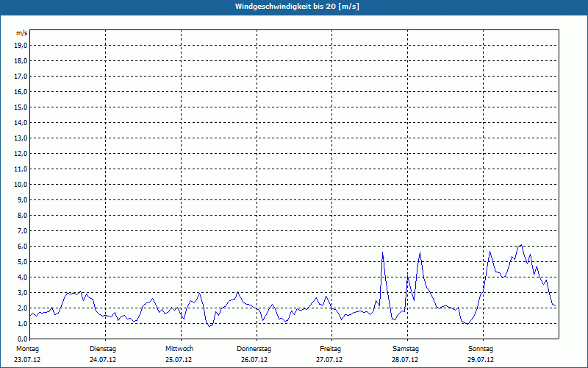The height and width of the screenshot is (368, 588).
Task: Click the 2,0 axis value
Action: (22, 308)
